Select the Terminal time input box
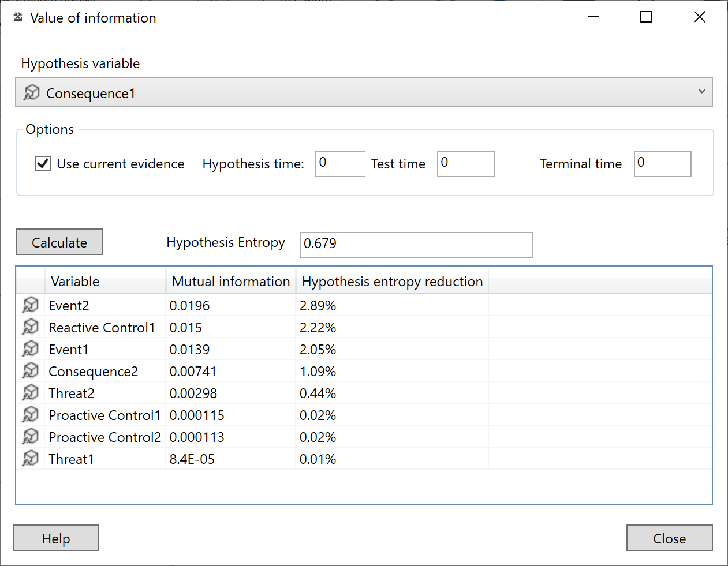Screen dimensions: 728x566 coord(662,164)
